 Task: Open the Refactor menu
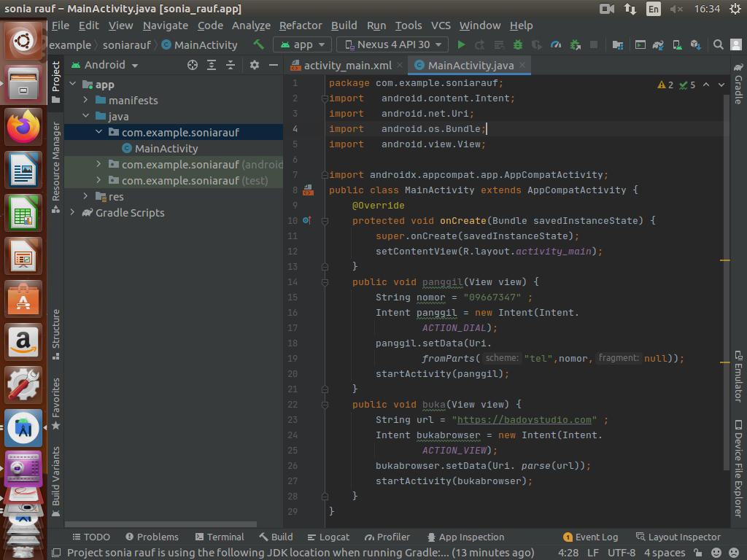coord(301,26)
